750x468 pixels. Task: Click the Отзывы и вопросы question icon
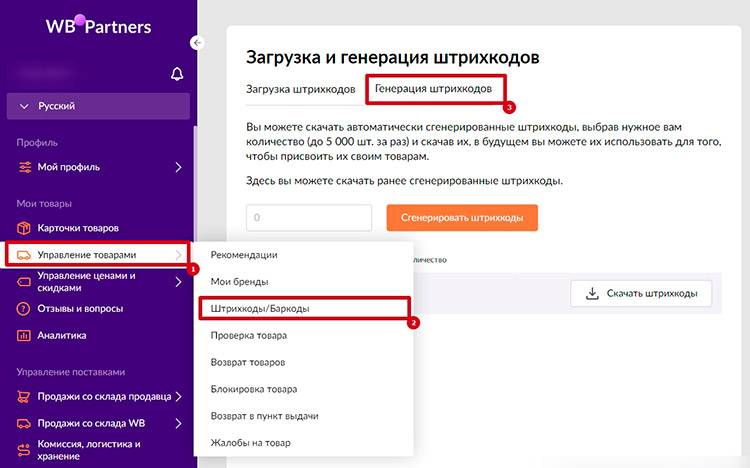coord(23,309)
